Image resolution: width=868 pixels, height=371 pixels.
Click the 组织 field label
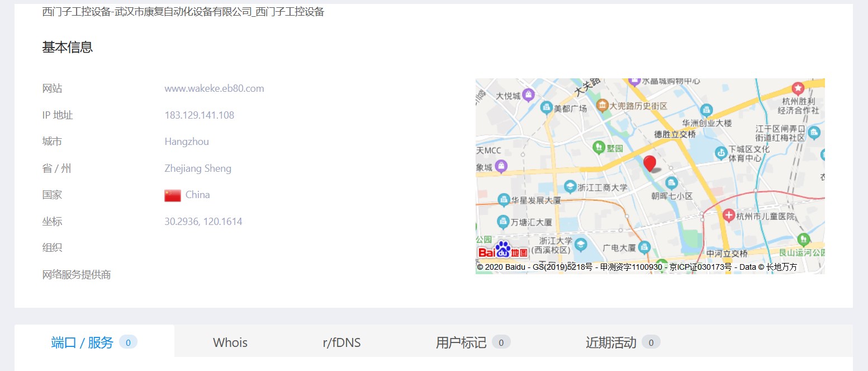[x=53, y=248]
